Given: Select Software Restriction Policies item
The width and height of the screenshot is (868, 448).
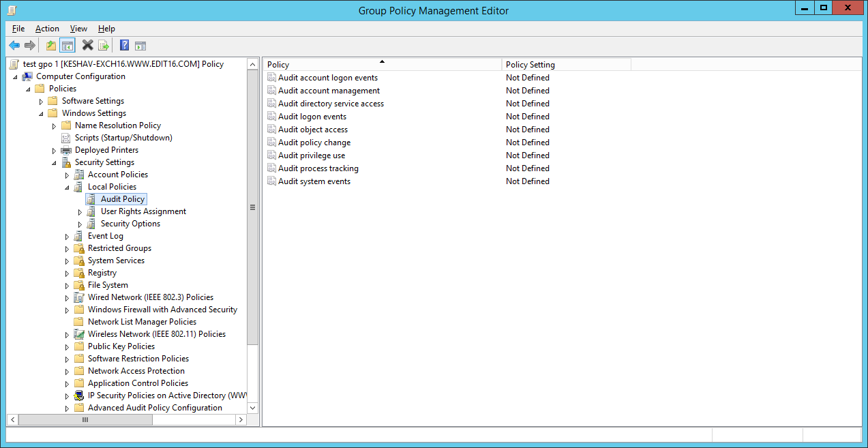Looking at the screenshot, I should tap(138, 359).
